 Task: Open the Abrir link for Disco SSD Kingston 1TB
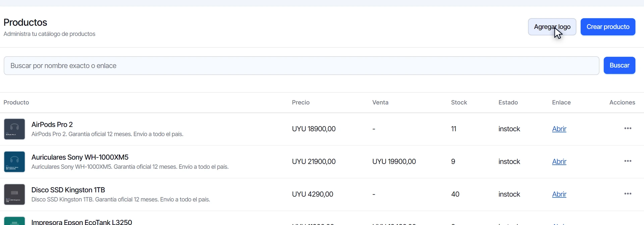tap(559, 194)
